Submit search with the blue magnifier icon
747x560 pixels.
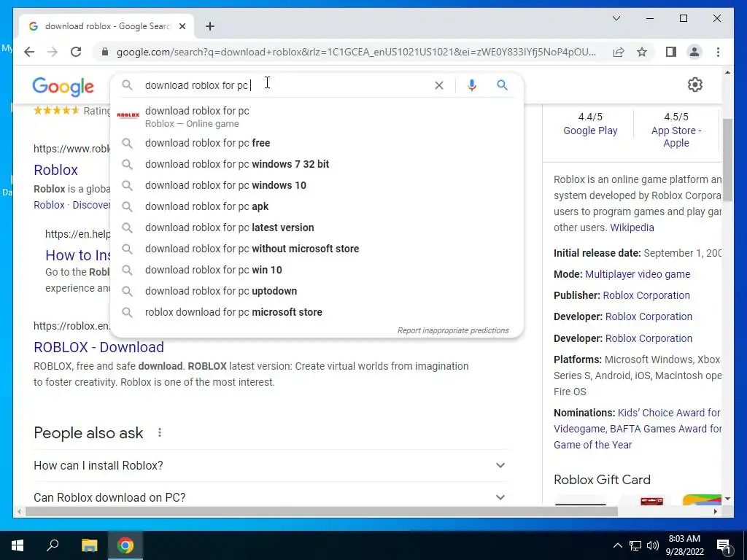[x=502, y=85]
